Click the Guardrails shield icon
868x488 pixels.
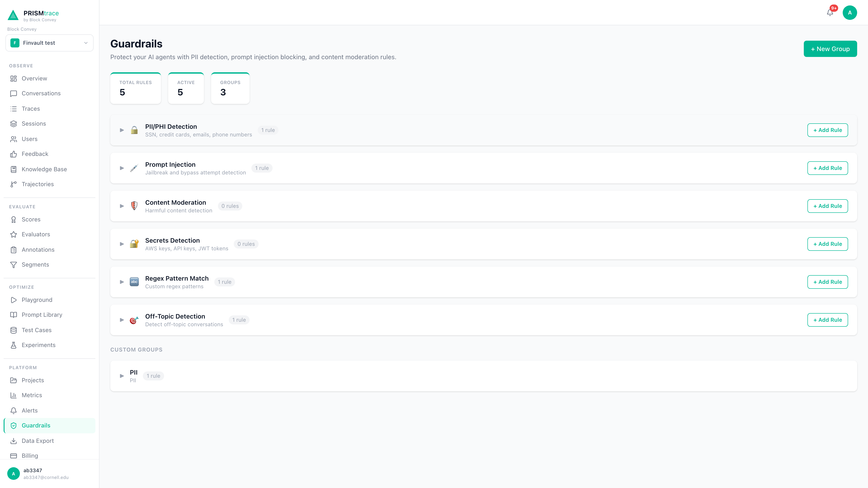point(14,426)
